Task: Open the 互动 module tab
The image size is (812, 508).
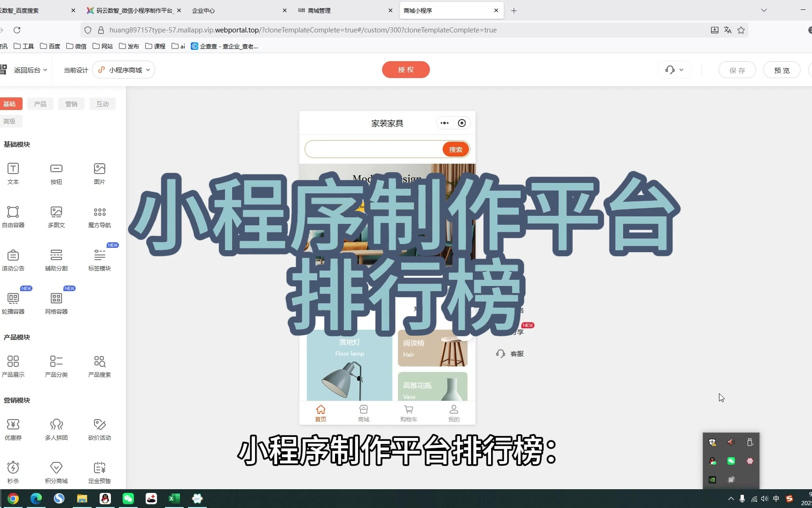Action: coord(102,104)
